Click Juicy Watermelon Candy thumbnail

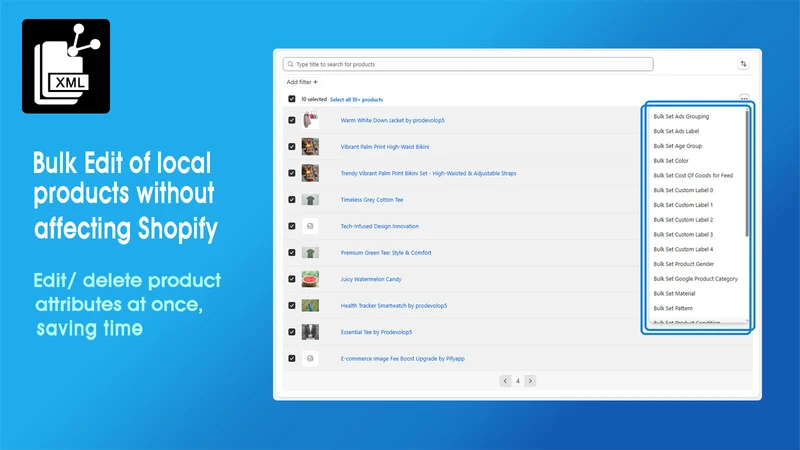click(310, 279)
